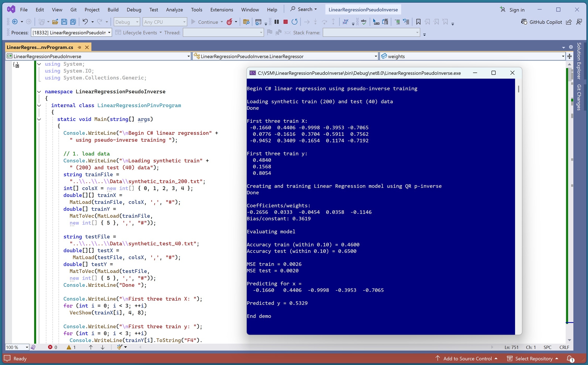
Task: Click the spell checker abc icon
Action: coord(364,22)
